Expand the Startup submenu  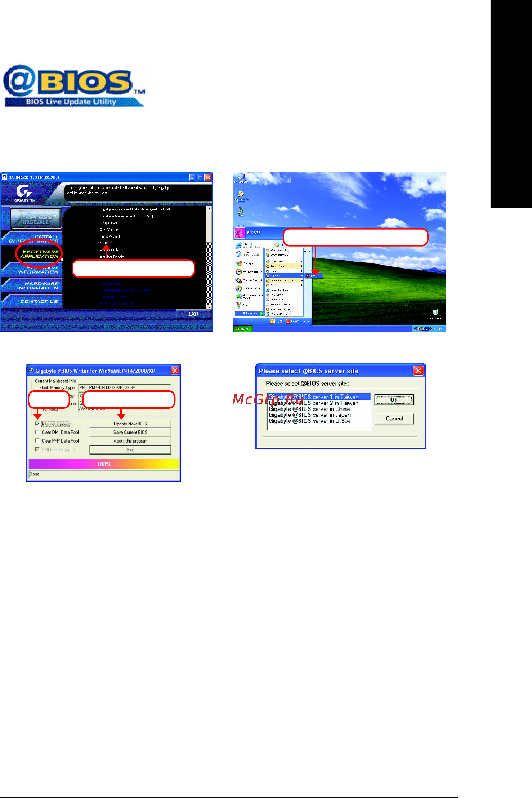(x=284, y=285)
